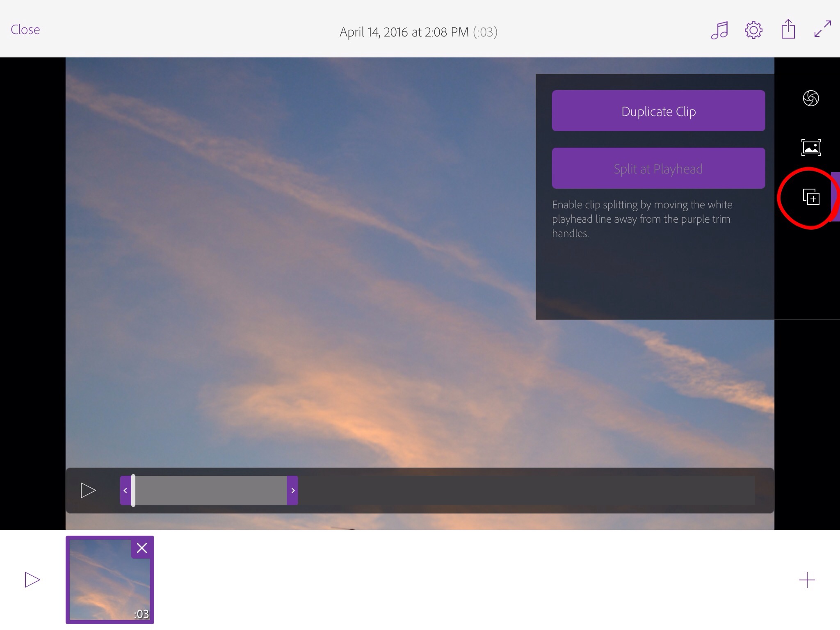Screen dimensions: 840x630
Task: Click the white playhead line
Action: coord(133,491)
